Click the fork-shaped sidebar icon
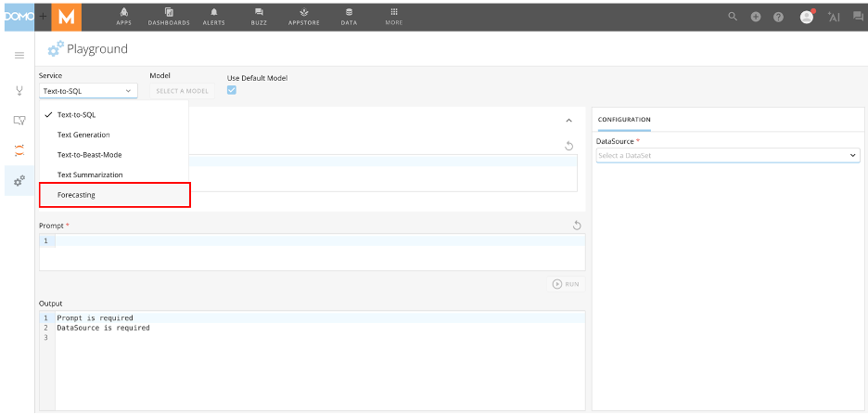This screenshot has width=868, height=414. click(19, 90)
